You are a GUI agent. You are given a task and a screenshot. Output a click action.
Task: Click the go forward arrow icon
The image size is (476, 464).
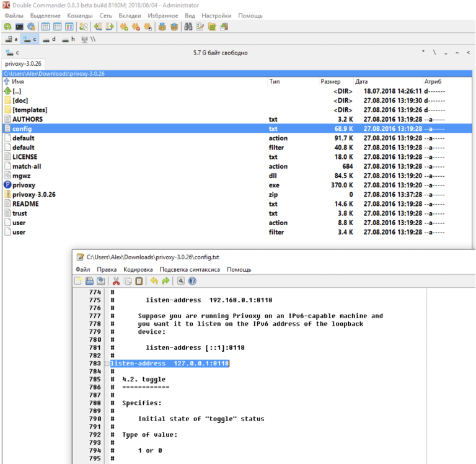click(110, 27)
